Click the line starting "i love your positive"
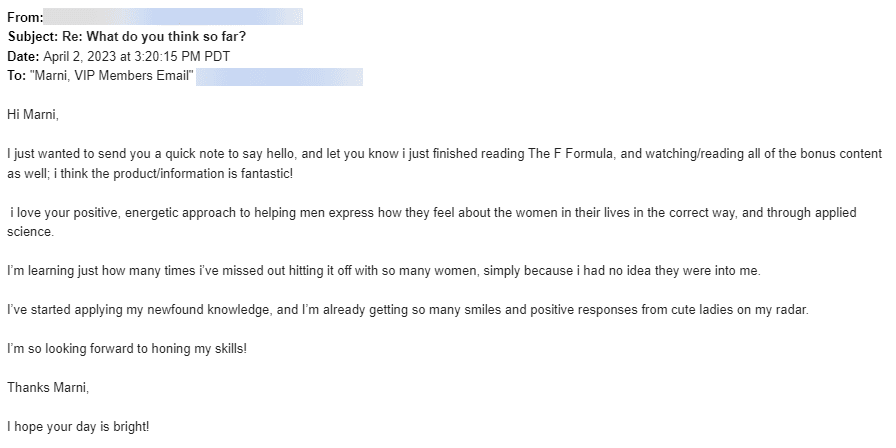Viewport: 896px width, 448px height. click(432, 213)
